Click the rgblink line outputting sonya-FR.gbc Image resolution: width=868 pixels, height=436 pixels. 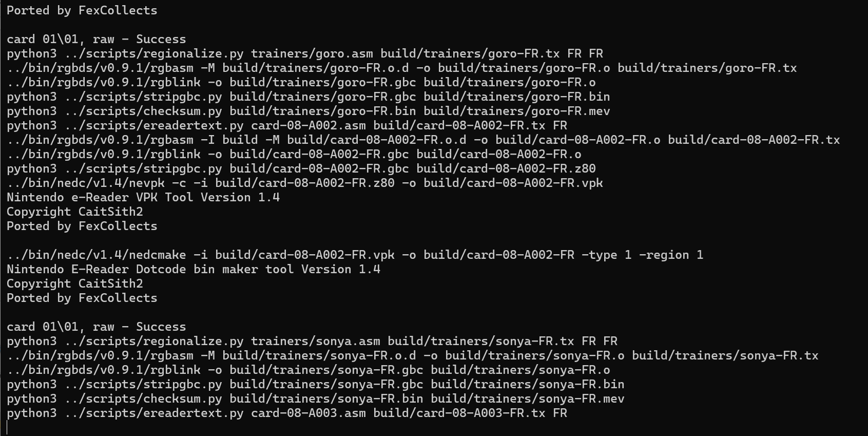click(308, 370)
